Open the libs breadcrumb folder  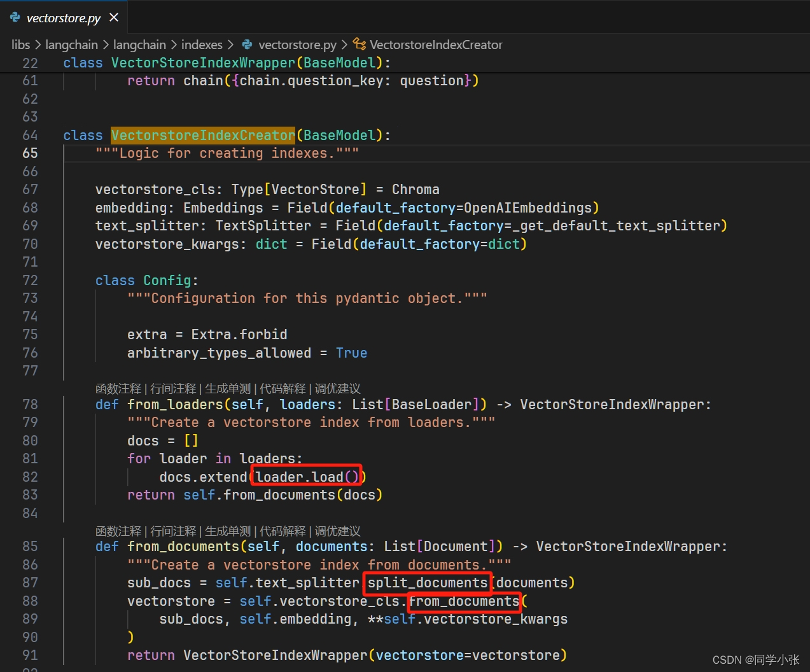point(20,45)
